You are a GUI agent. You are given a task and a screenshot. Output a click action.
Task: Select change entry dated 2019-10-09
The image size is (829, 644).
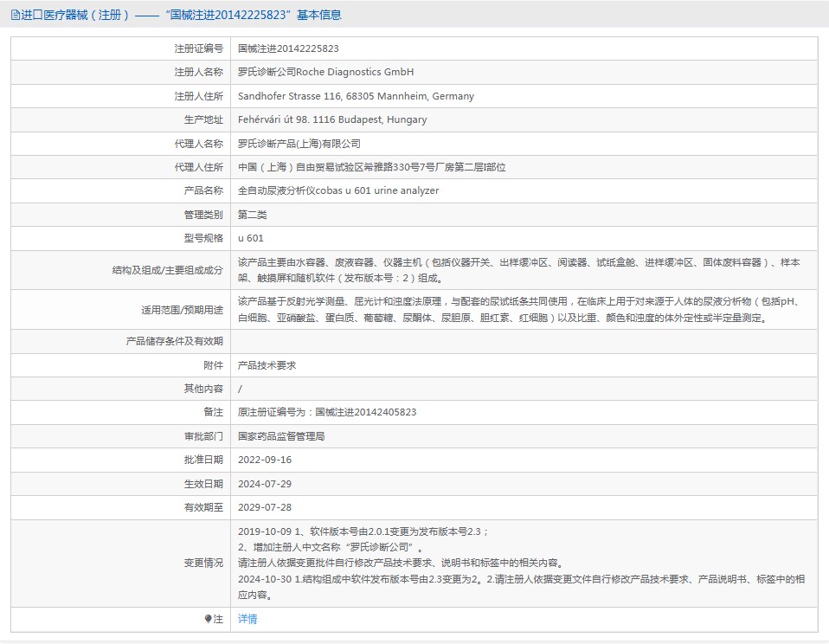click(363, 531)
